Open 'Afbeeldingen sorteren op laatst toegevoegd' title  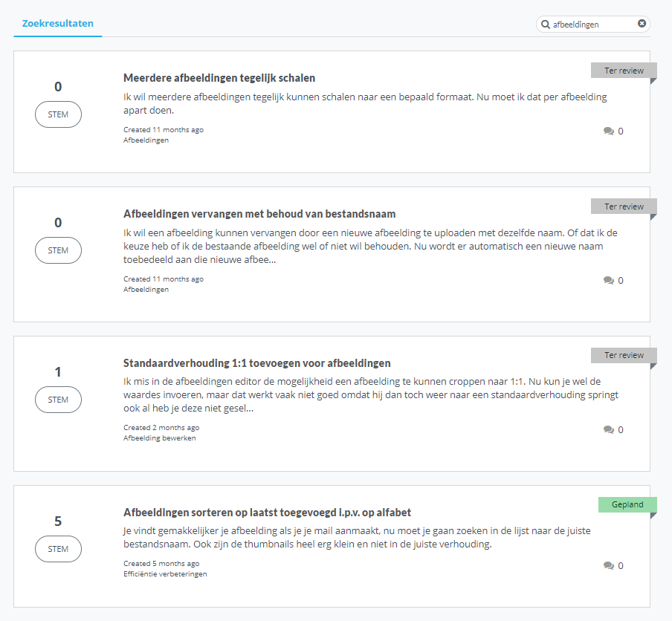coord(267,513)
